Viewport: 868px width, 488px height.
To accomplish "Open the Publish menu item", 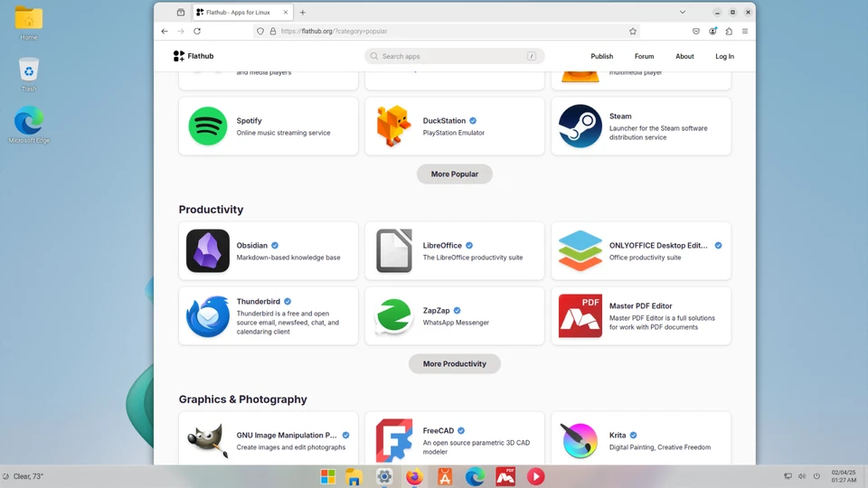I will coord(602,56).
